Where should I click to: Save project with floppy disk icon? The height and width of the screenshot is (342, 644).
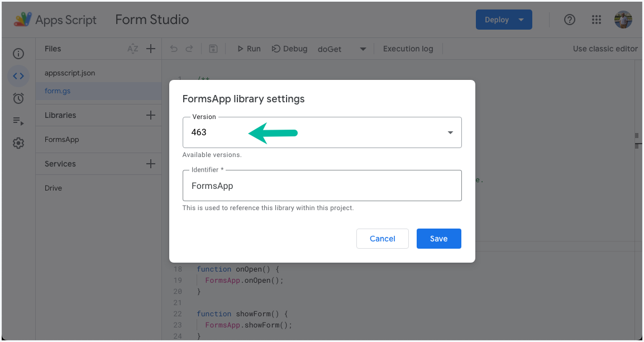pyautogui.click(x=213, y=49)
